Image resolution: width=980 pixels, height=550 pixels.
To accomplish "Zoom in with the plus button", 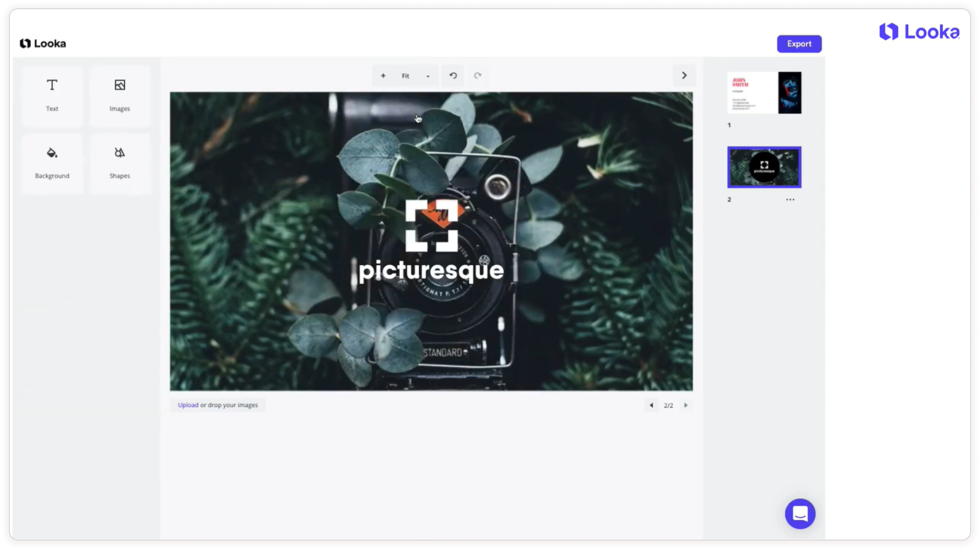I will (383, 76).
